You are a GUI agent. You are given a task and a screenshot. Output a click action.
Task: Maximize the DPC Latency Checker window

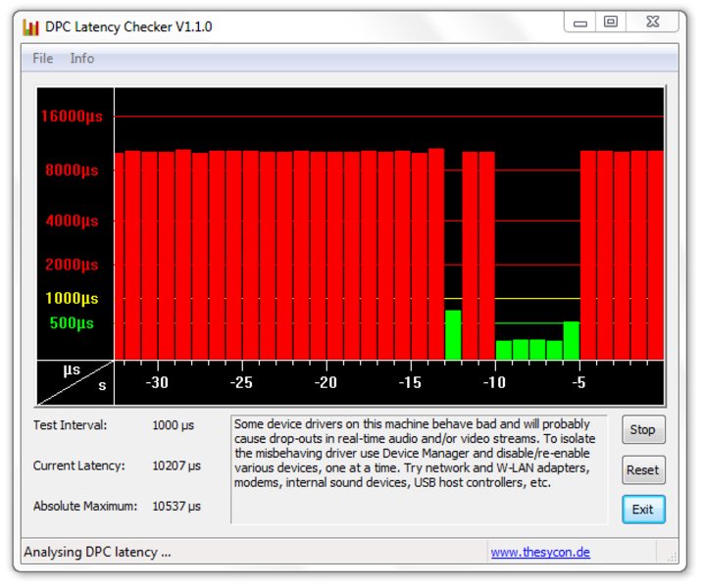pos(610,22)
